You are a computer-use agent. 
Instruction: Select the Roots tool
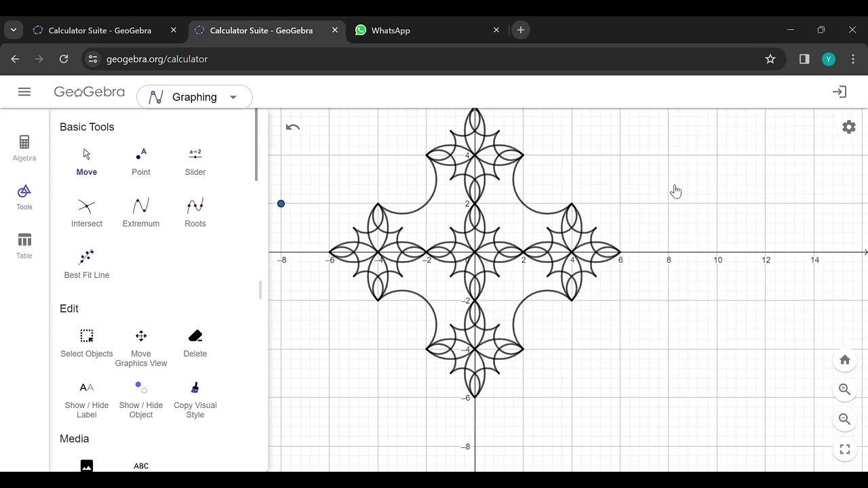point(195,213)
